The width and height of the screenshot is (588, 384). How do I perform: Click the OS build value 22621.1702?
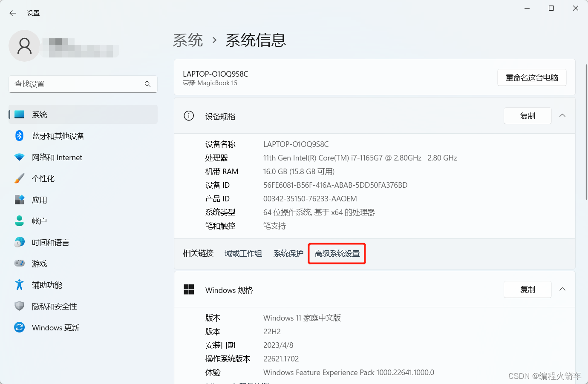click(281, 359)
